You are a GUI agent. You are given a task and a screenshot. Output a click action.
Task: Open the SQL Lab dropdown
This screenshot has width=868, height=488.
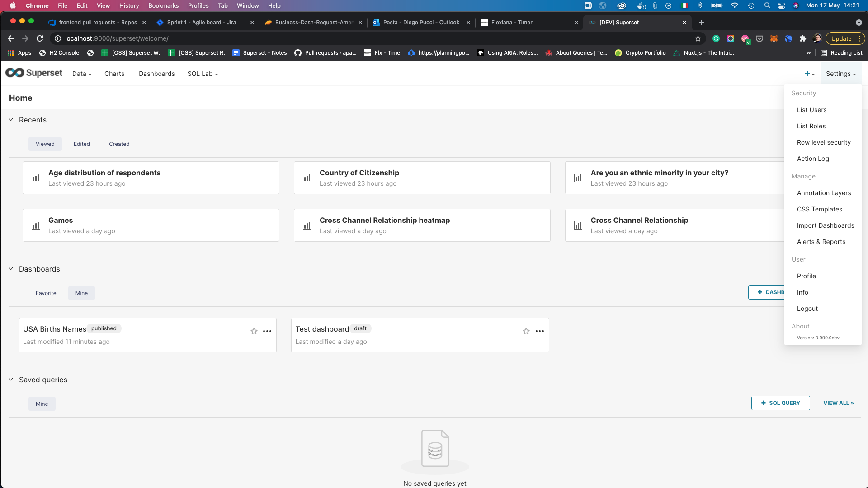[203, 74]
